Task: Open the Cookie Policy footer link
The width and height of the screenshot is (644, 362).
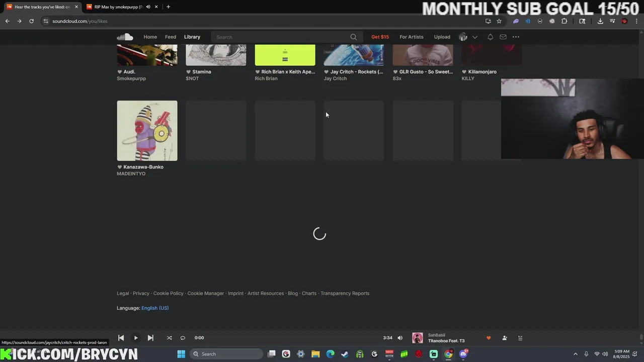Action: coord(169,294)
